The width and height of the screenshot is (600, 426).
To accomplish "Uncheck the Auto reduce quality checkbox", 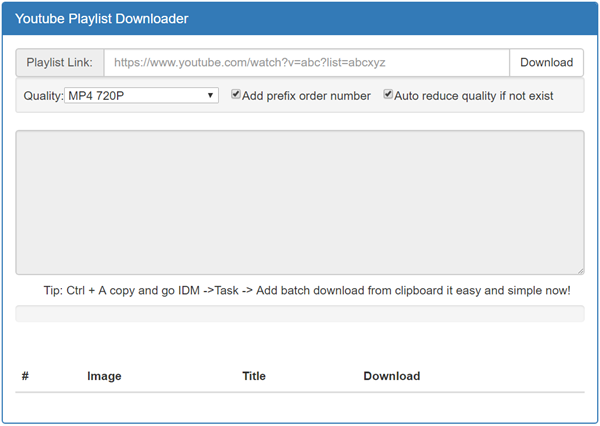I will coord(388,95).
